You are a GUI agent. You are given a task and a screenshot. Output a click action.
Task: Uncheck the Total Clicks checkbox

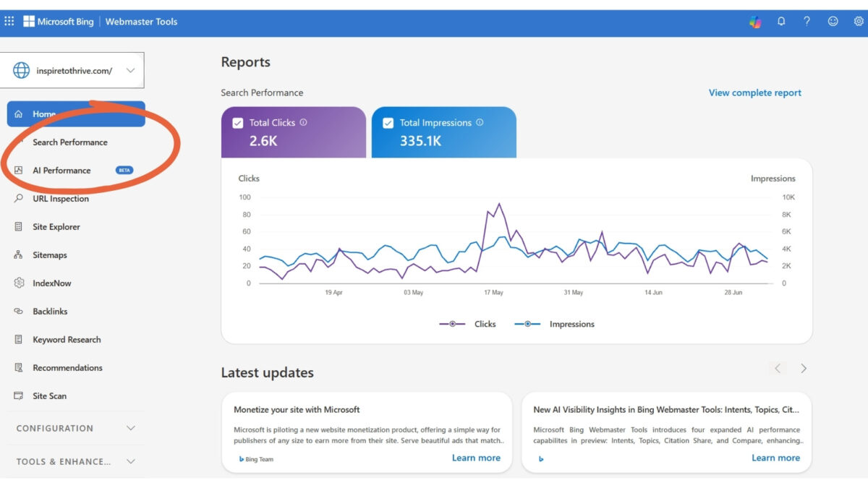[238, 123]
